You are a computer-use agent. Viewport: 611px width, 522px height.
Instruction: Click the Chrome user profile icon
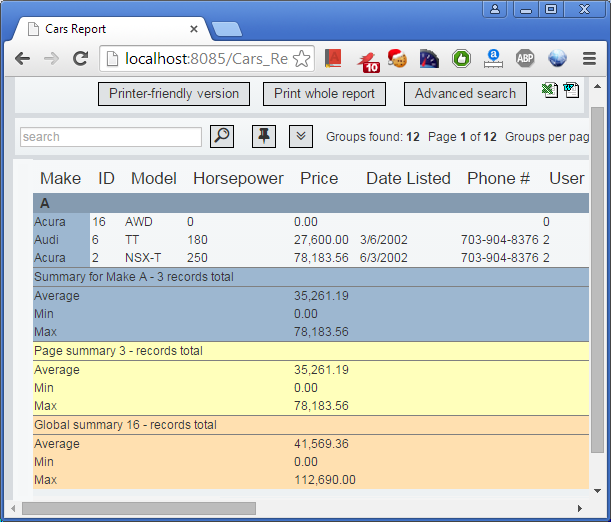(495, 9)
